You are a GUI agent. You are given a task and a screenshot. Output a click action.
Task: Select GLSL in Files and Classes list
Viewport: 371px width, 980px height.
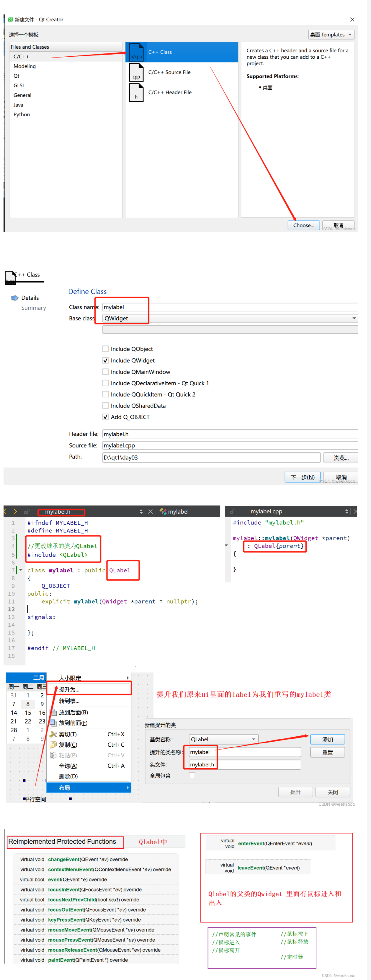(x=66, y=86)
